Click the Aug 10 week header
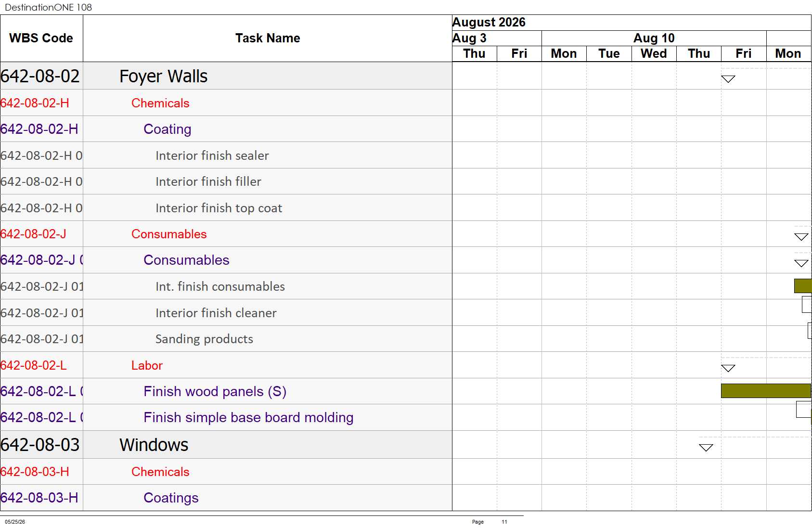812x528 pixels. (654, 38)
